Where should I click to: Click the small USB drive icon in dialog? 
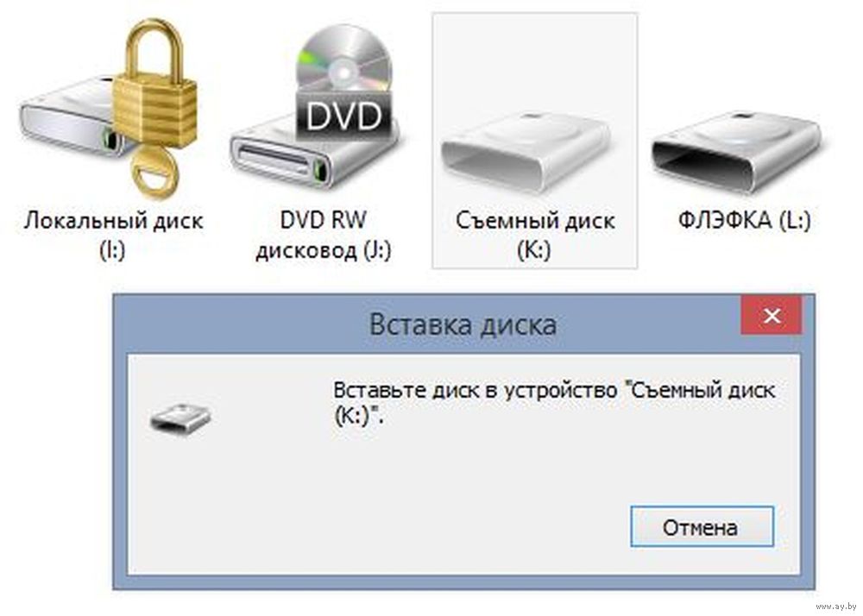click(x=180, y=418)
